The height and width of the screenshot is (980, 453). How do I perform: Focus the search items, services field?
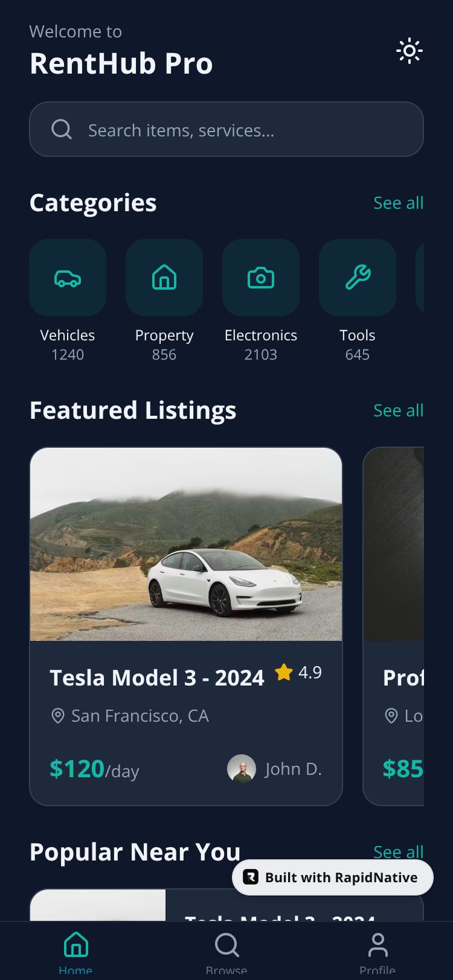click(242, 130)
